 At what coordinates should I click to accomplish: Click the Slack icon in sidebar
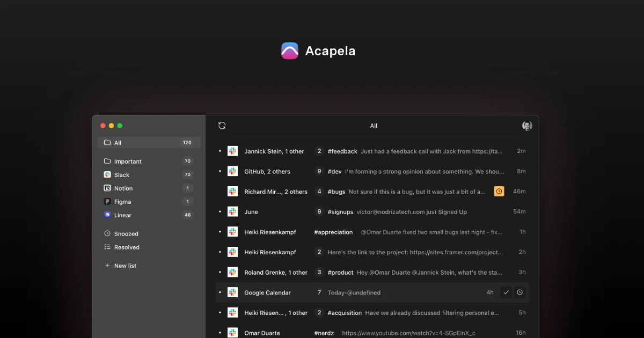pyautogui.click(x=107, y=174)
